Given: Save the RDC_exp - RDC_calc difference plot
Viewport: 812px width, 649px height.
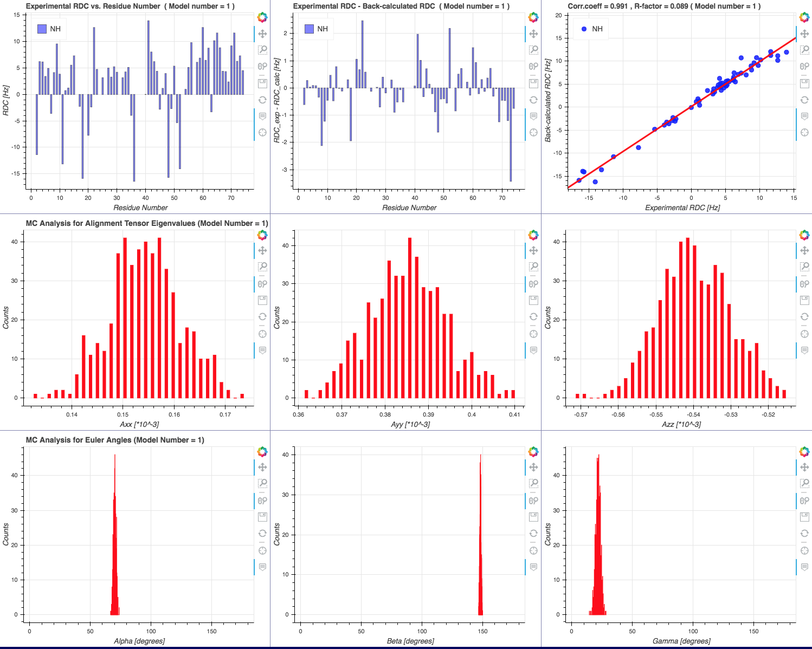Looking at the screenshot, I should pyautogui.click(x=533, y=83).
